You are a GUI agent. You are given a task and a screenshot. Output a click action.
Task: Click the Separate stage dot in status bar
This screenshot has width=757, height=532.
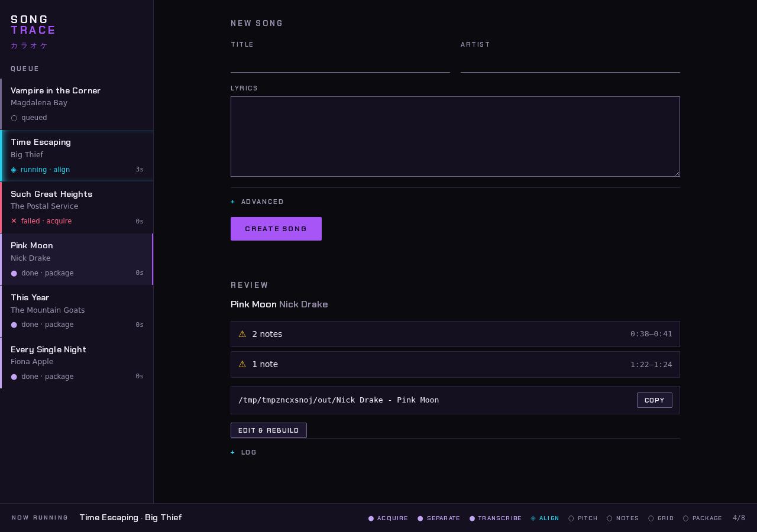pos(420,518)
